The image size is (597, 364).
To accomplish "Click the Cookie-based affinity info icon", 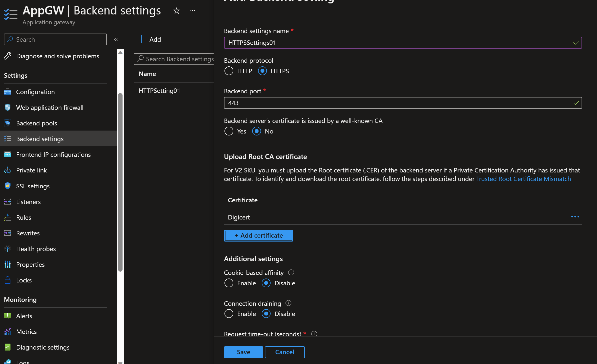I will tap(291, 272).
